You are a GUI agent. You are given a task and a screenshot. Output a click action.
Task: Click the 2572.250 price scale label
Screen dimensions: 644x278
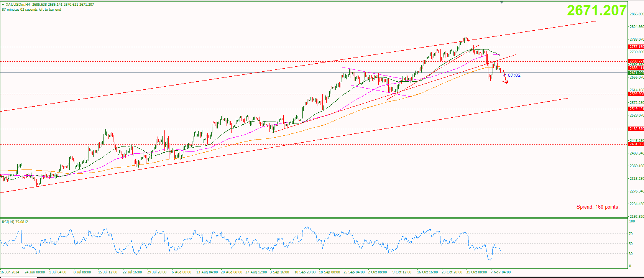[637, 103]
